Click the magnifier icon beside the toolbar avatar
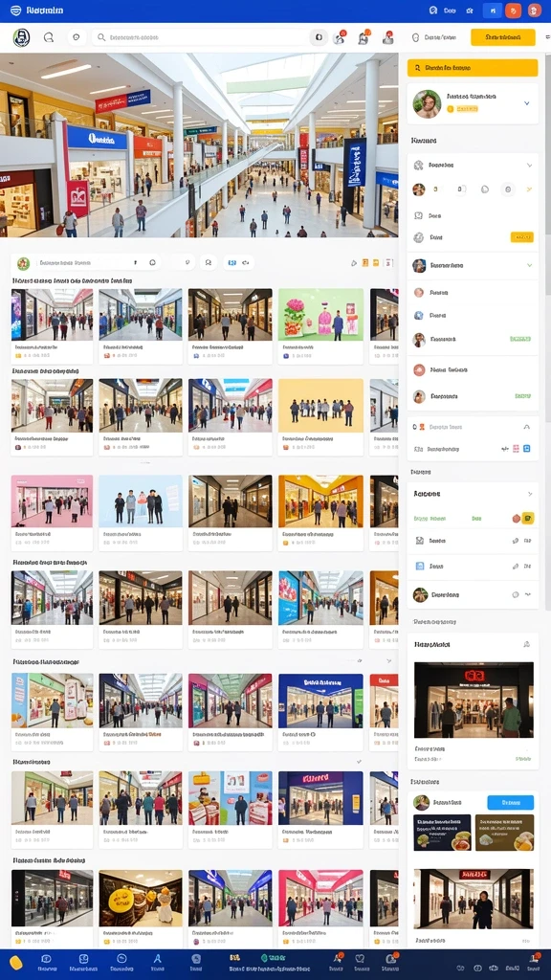 click(x=48, y=37)
